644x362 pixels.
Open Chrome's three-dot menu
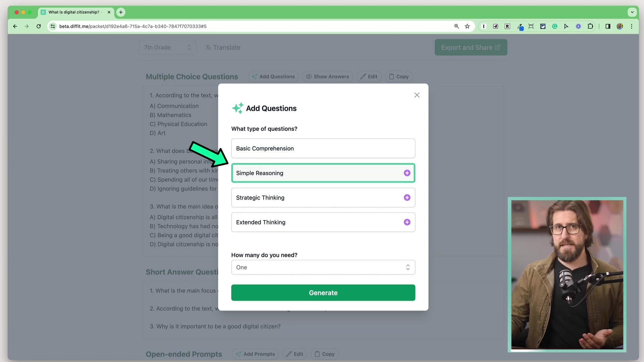632,26
